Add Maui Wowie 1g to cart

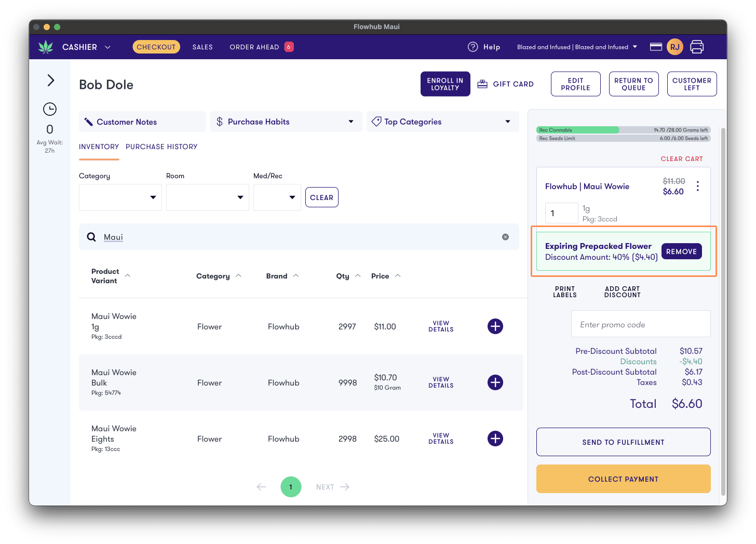[x=495, y=326]
